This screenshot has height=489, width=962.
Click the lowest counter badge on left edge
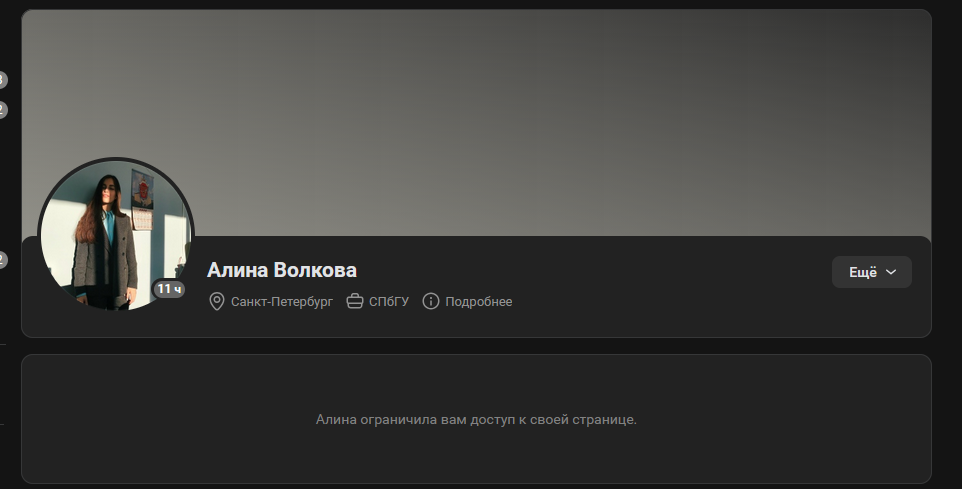coord(2,260)
